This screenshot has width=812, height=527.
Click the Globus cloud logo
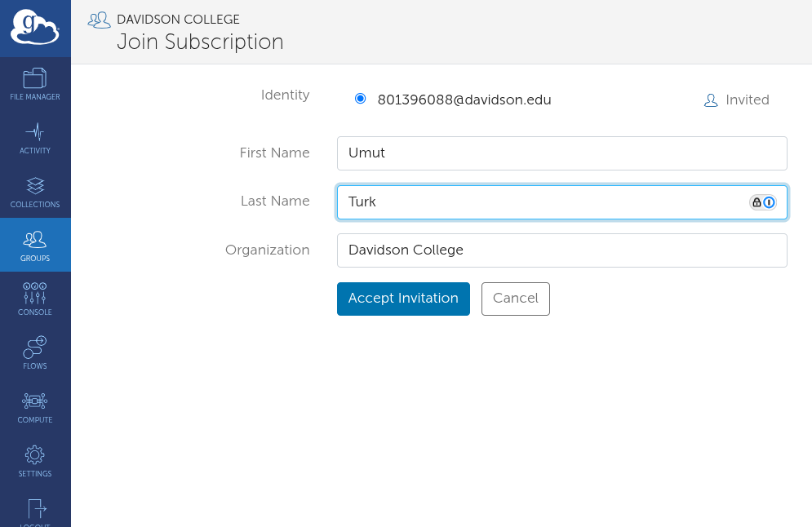[x=35, y=28]
